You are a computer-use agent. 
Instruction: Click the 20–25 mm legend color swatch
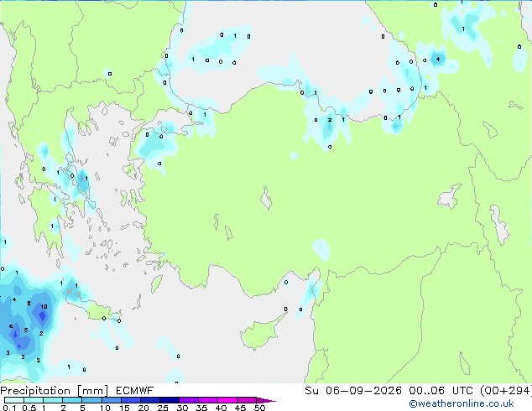point(149,400)
